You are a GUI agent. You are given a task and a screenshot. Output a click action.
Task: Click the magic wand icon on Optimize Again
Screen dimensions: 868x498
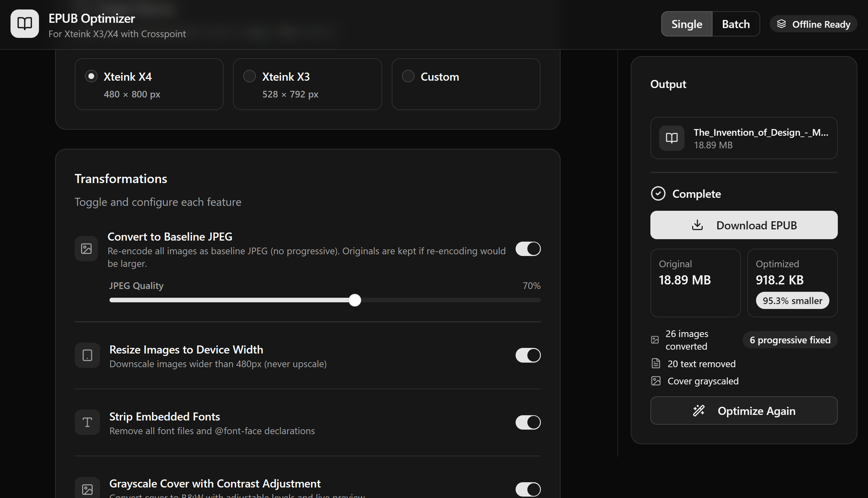(x=698, y=411)
